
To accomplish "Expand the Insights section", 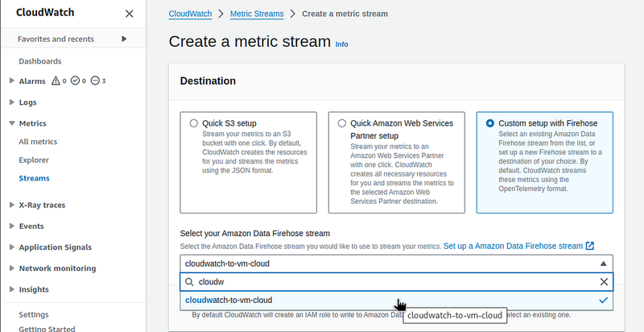I will click(12, 288).
